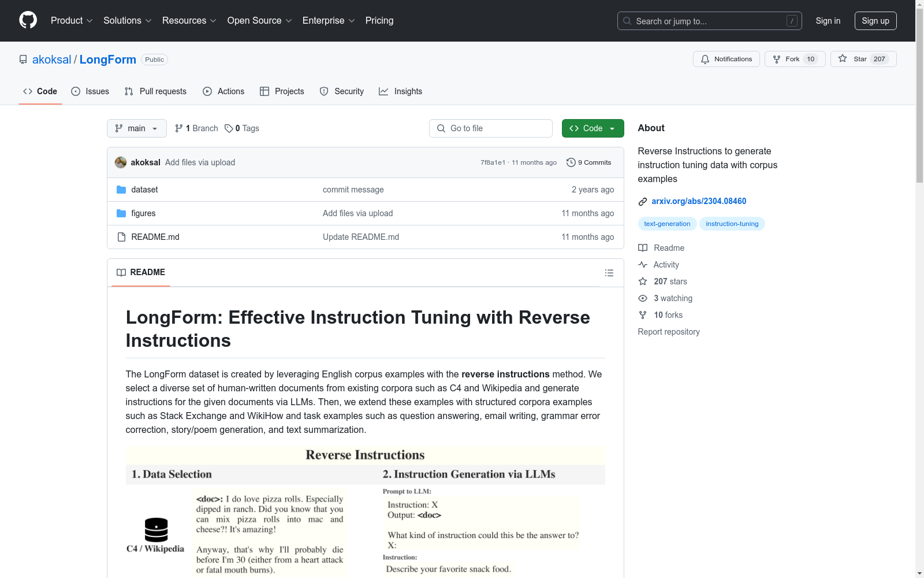Image resolution: width=924 pixels, height=578 pixels.
Task: Click the 1 Branch link
Action: (196, 128)
